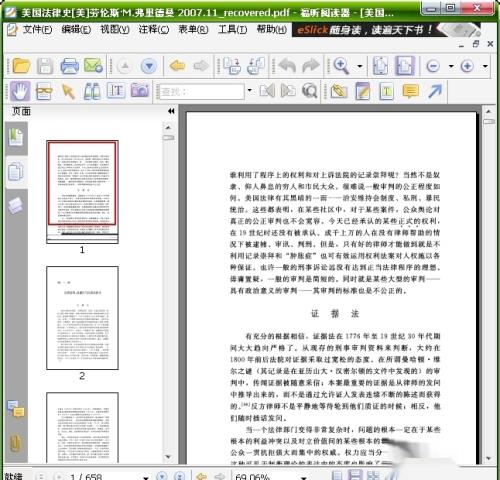Screen dimensions: 500x480
Task: Click the document inner restore button
Action: click(476, 44)
